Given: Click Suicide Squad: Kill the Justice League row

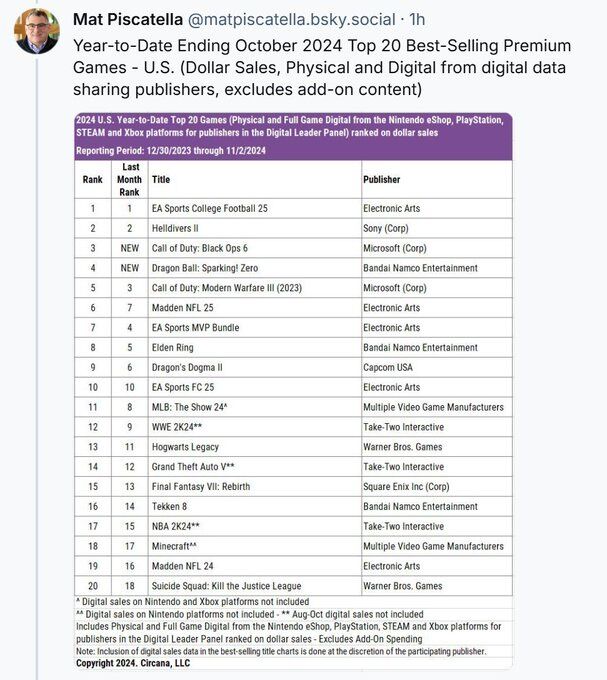Looking at the screenshot, I should [x=226, y=585].
